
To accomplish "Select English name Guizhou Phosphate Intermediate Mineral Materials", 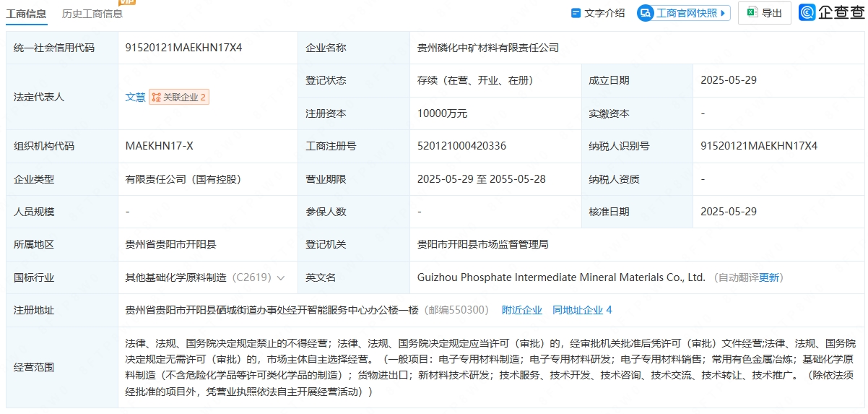I will coord(561,277).
